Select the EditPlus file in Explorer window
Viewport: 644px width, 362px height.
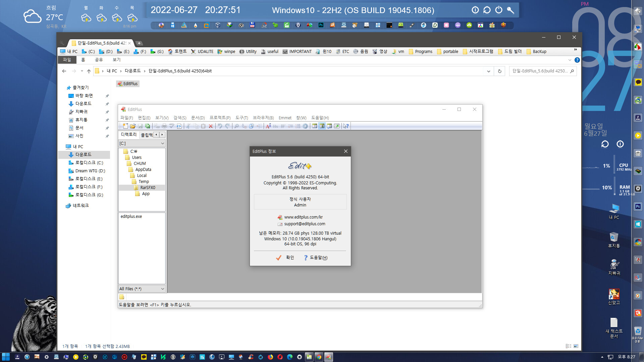point(127,84)
